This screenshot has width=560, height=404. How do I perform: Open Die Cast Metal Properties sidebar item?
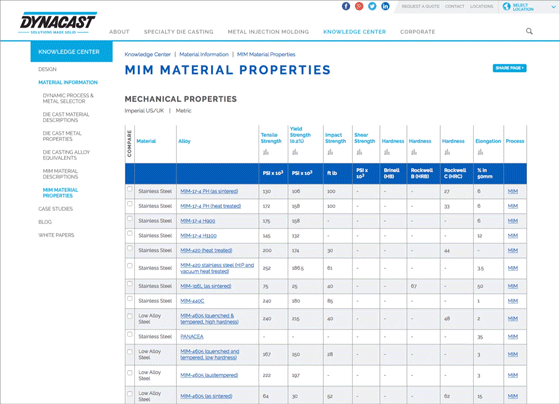point(62,136)
